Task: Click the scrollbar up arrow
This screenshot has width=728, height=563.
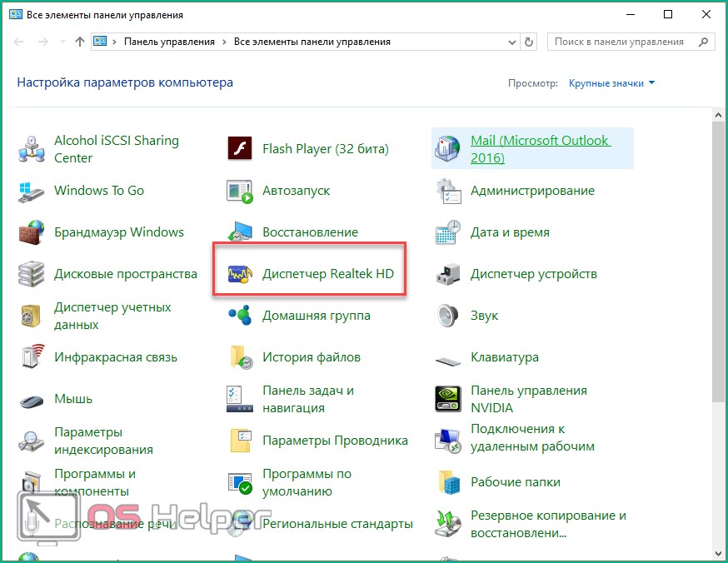Action: point(718,115)
